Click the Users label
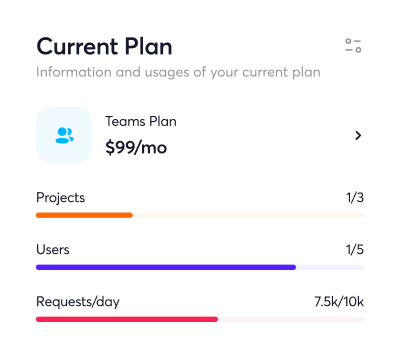This screenshot has height=363, width=400. [53, 250]
